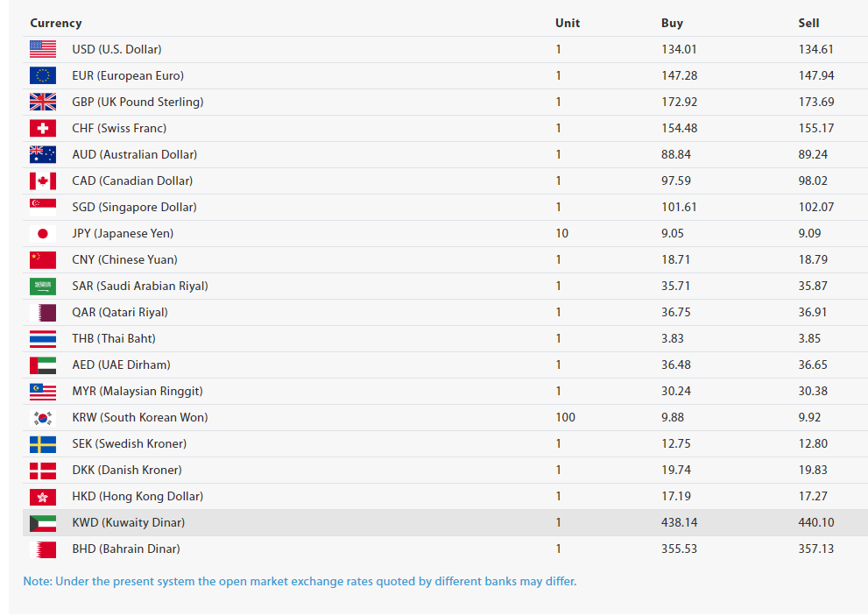Click the KWD sell rate 440.10
Viewport: 868px width, 616px height.
pos(816,522)
